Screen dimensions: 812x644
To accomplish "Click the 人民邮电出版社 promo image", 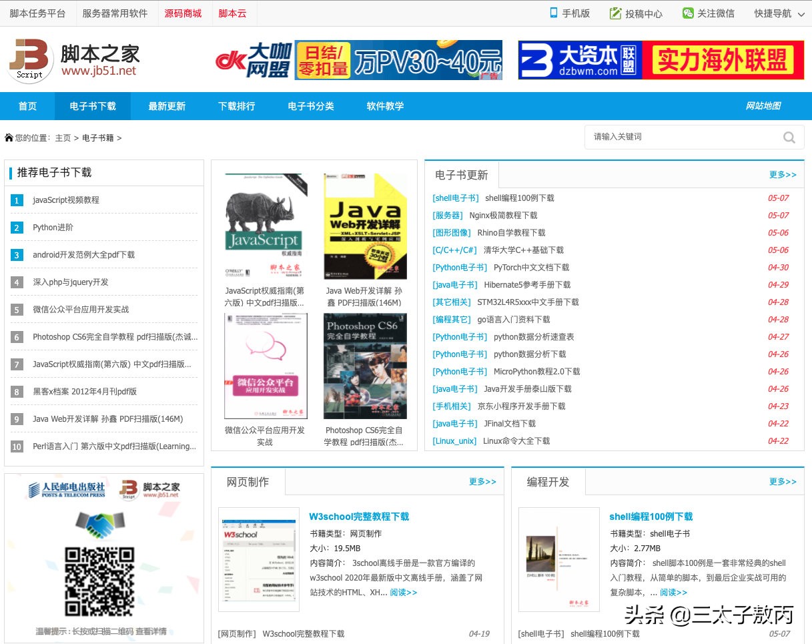I will pyautogui.click(x=104, y=559).
